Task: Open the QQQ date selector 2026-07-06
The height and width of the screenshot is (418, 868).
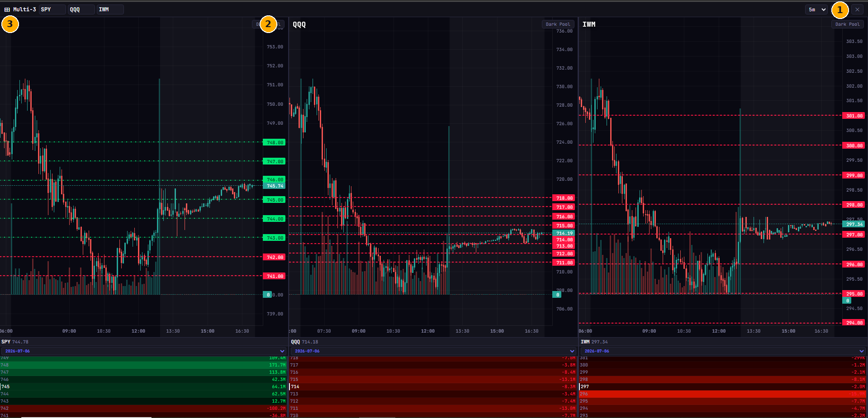Action: click(x=433, y=351)
